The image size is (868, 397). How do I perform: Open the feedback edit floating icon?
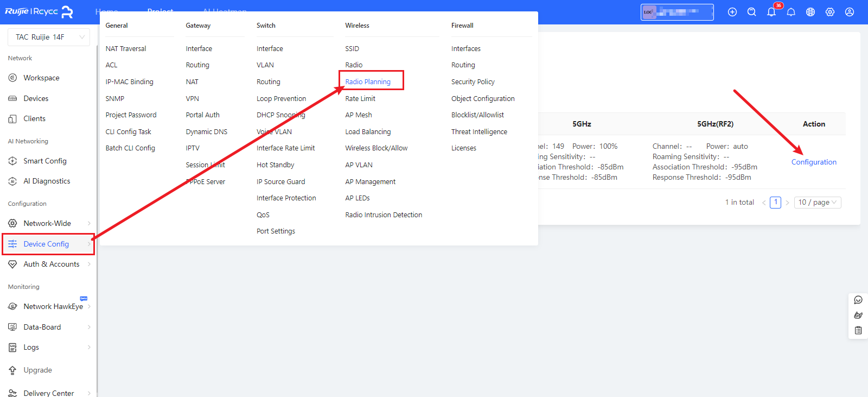[x=858, y=315]
